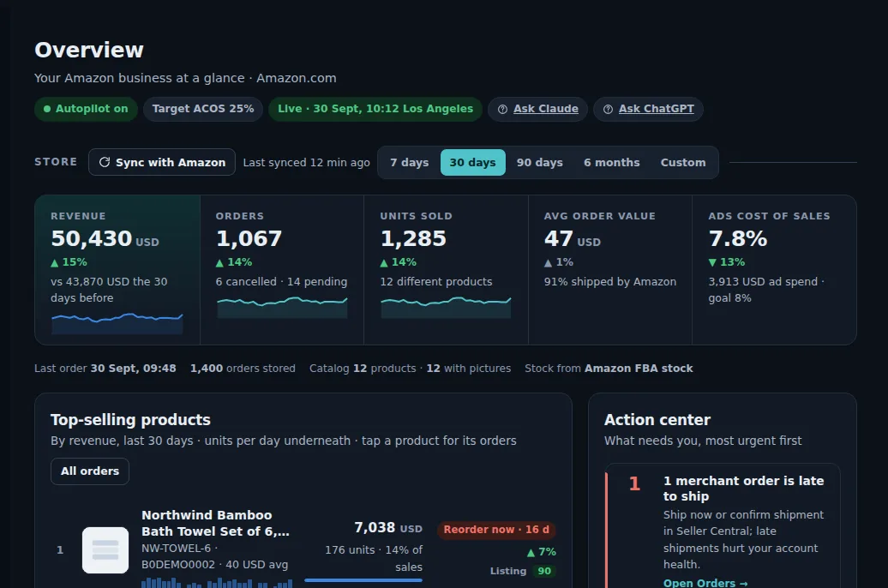Choose the Custom date range

(x=683, y=163)
